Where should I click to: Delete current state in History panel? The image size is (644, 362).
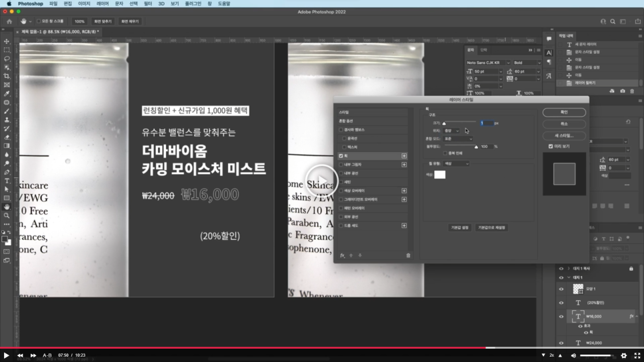pos(632,91)
